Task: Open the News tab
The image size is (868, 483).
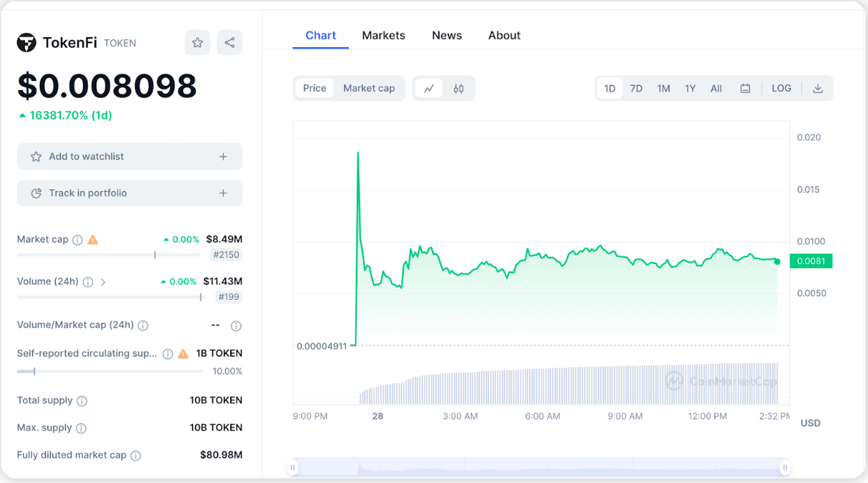Action: point(447,35)
